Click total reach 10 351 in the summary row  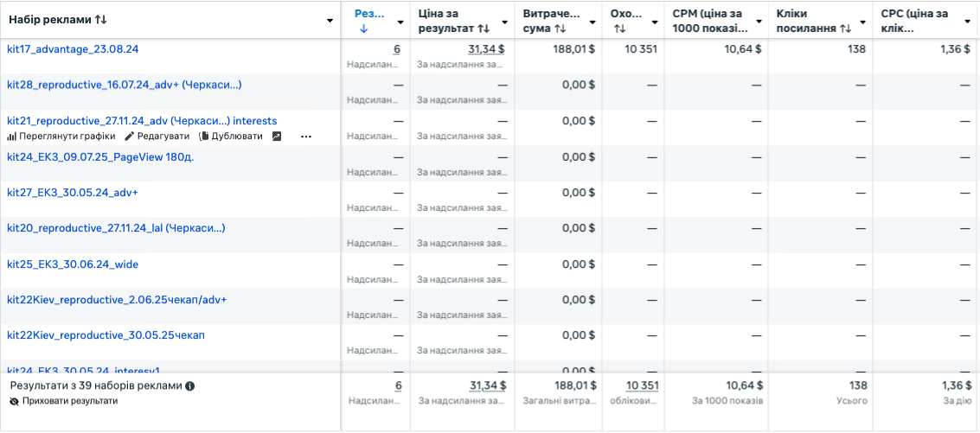(x=642, y=386)
